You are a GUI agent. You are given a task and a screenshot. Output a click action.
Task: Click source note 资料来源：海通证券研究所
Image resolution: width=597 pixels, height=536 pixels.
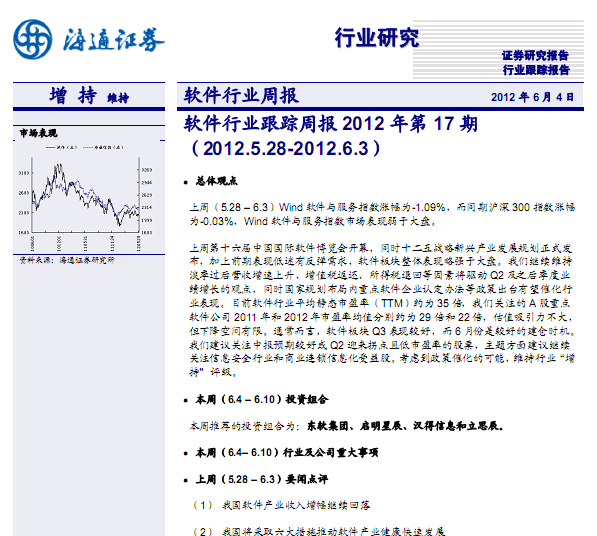pos(67,260)
